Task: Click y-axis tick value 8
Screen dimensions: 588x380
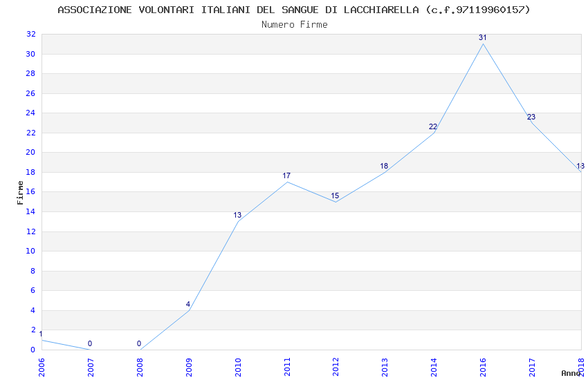Action: click(x=33, y=271)
